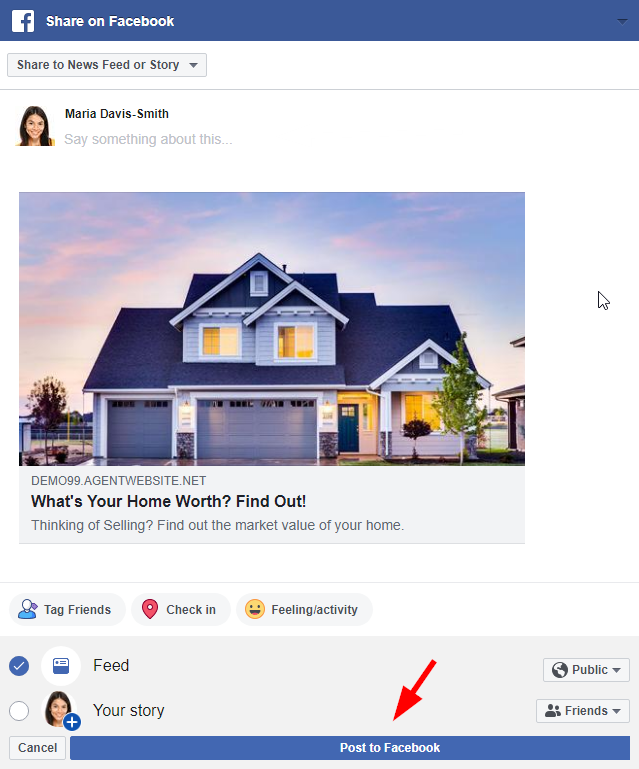The image size is (639, 769).
Task: Click the Tag Friends pill button
Action: 67,609
